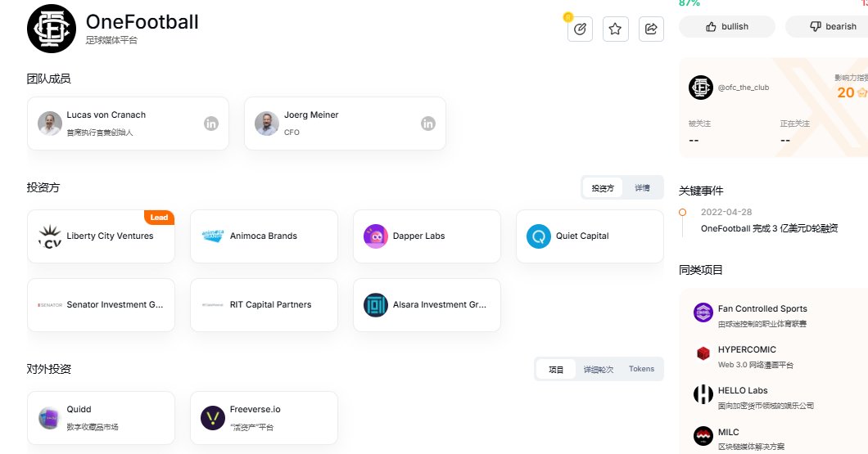Click Joerg Meiner's profile photo
The height and width of the screenshot is (454, 868).
[x=267, y=124]
